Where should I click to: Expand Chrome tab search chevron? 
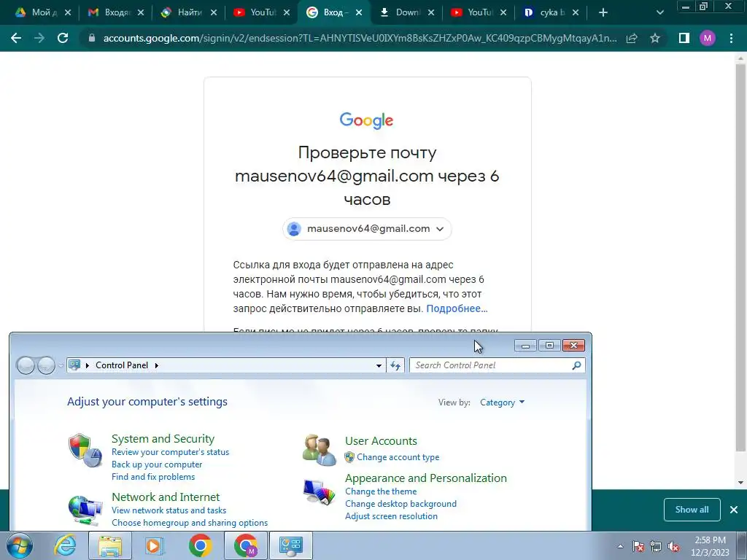click(659, 12)
